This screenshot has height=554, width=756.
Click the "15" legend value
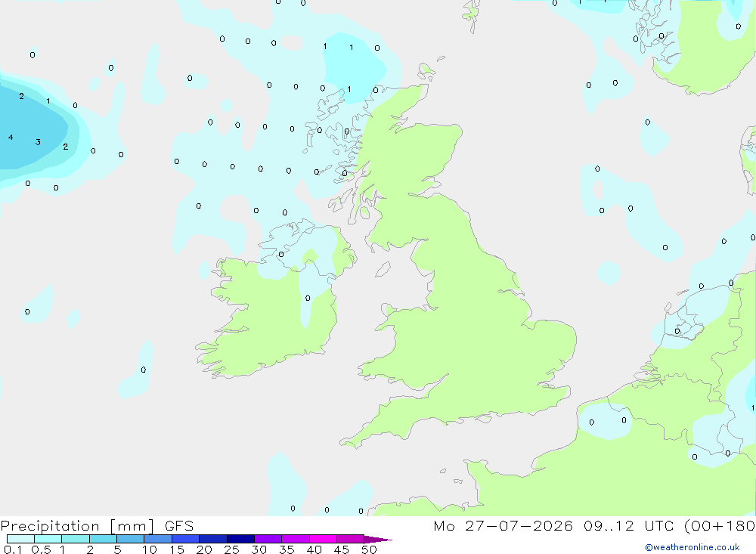177,549
